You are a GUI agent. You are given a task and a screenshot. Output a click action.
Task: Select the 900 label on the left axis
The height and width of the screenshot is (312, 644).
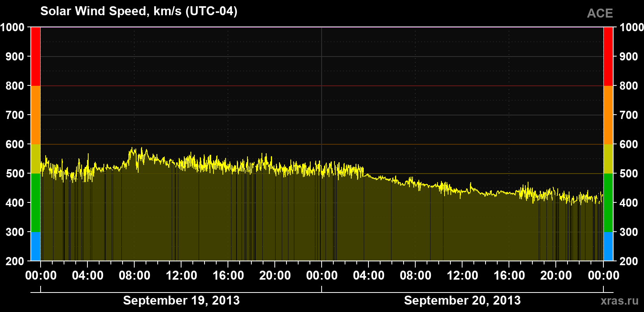pos(15,57)
